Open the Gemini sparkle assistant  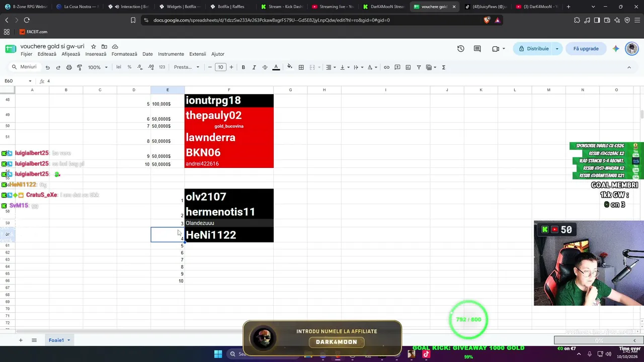tap(616, 49)
